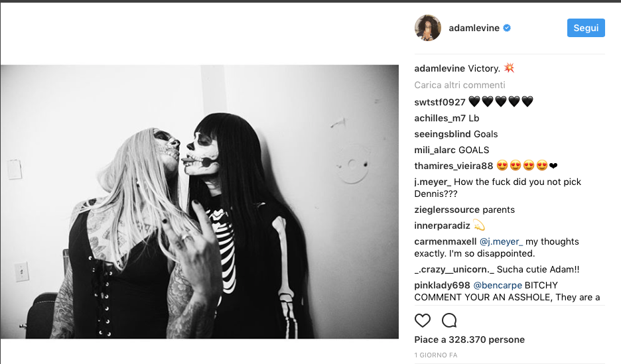This screenshot has height=364, width=621.
Task: Open the adamlevine username in the header
Action: point(474,28)
